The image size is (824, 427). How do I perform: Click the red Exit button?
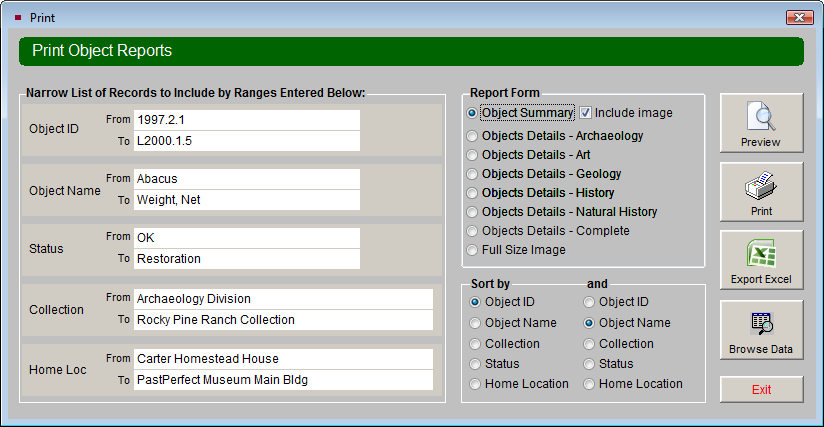pyautogui.click(x=761, y=389)
